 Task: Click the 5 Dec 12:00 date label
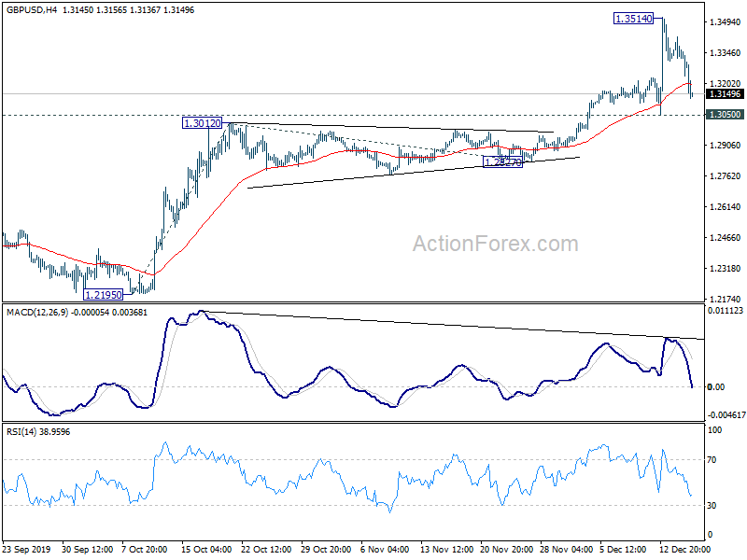(x=623, y=550)
